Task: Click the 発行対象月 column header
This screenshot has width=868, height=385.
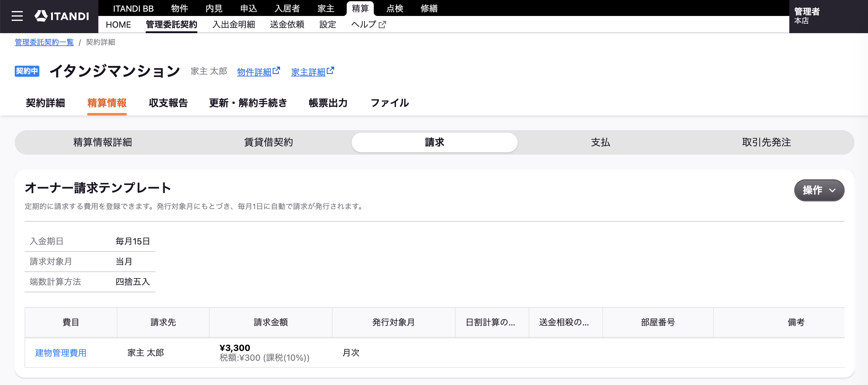Action: coord(393,322)
